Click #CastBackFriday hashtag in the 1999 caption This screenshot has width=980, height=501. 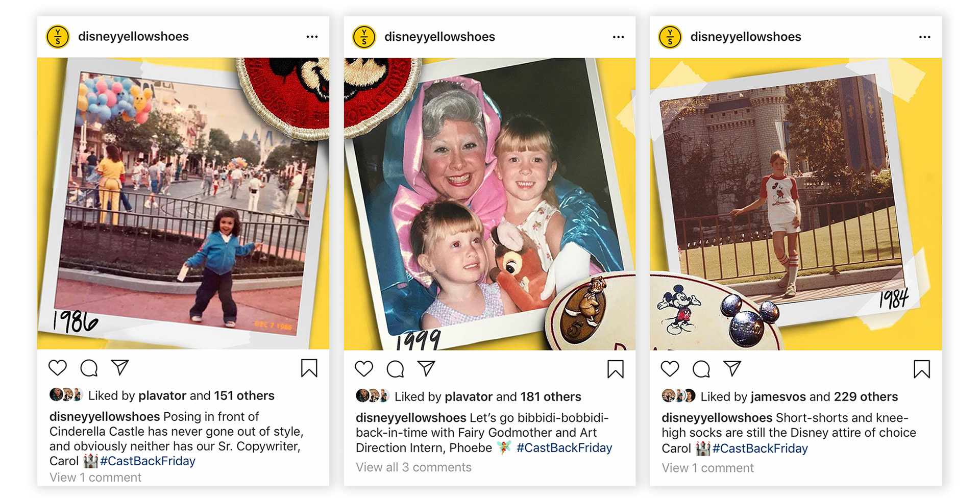pos(564,448)
